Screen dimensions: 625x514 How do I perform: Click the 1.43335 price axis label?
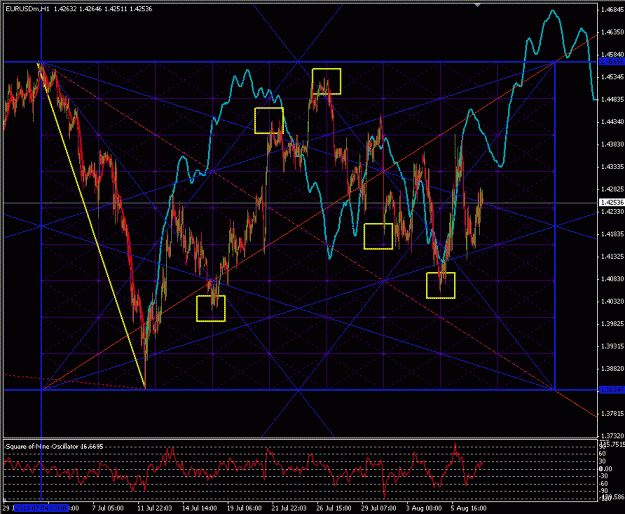point(613,167)
